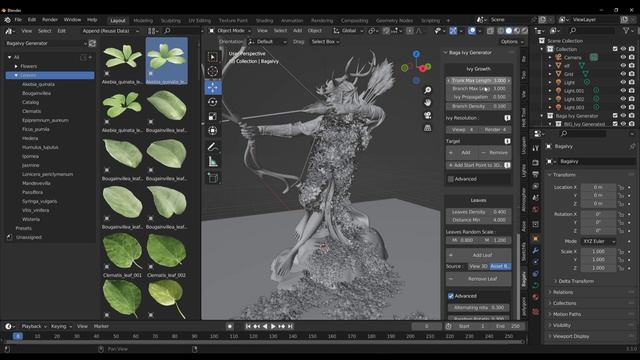This screenshot has height=360, width=640.
Task: Click the viewport zoom magnifier icon
Action: (427, 90)
